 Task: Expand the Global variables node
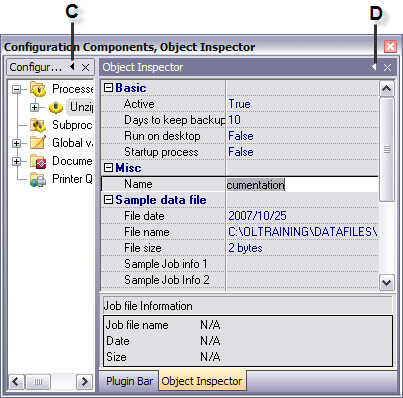click(16, 143)
